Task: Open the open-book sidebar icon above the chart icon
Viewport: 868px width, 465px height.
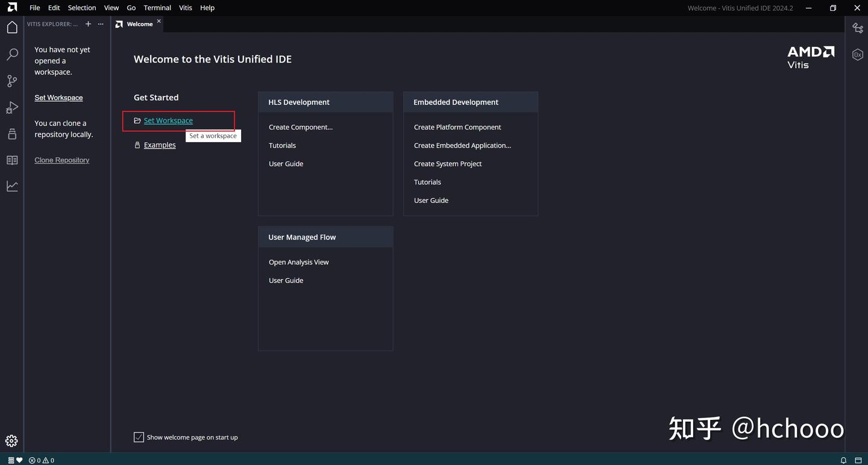Action: (12, 160)
